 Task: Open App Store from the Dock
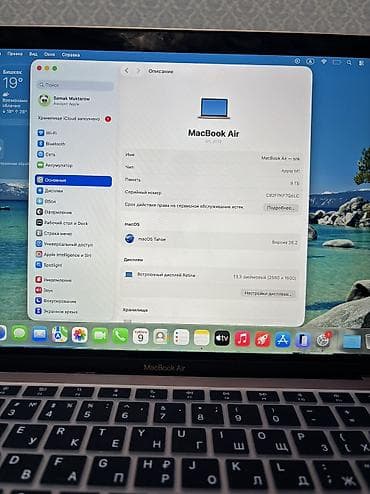(x=283, y=340)
